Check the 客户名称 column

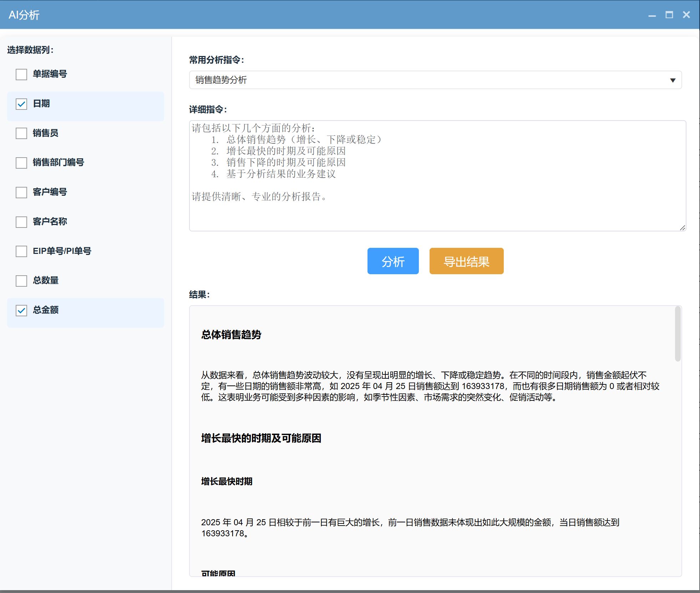click(x=21, y=222)
